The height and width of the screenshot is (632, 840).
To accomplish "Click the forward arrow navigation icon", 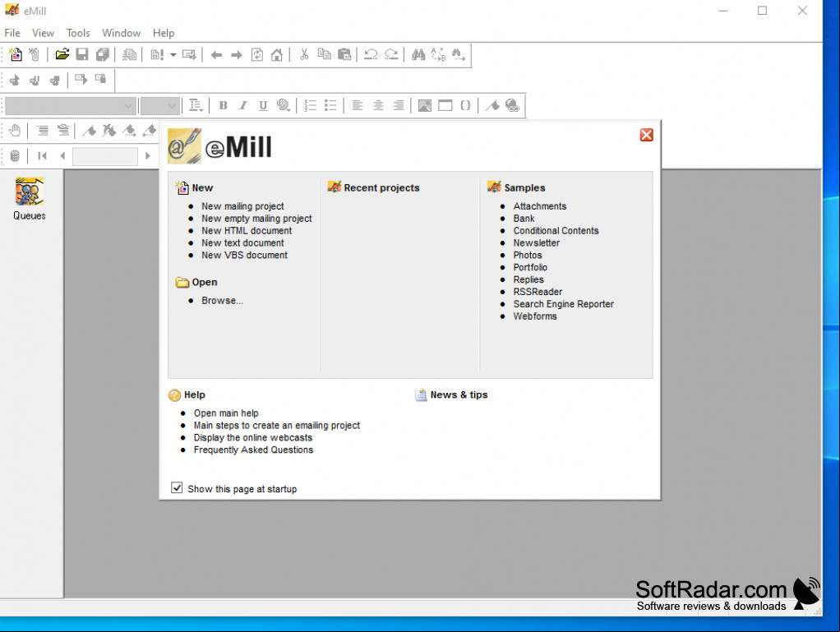I will tap(236, 55).
